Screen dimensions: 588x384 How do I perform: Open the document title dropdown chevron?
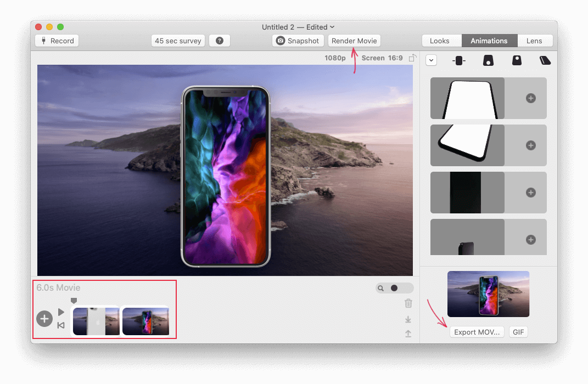(332, 27)
